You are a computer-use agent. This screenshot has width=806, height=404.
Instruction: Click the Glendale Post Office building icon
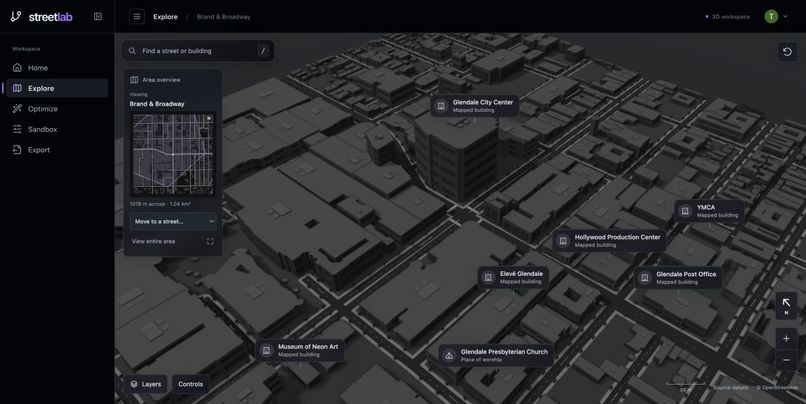pos(644,278)
